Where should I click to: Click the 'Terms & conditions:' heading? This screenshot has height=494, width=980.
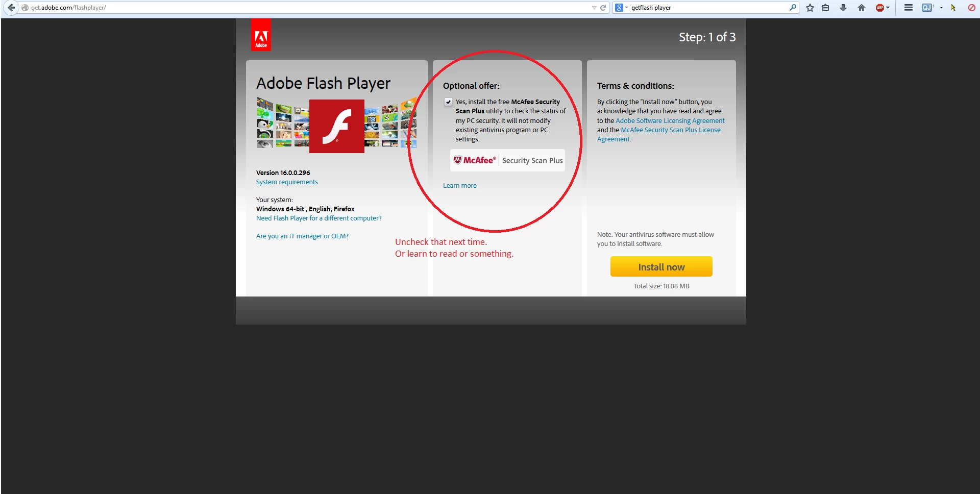click(x=635, y=86)
